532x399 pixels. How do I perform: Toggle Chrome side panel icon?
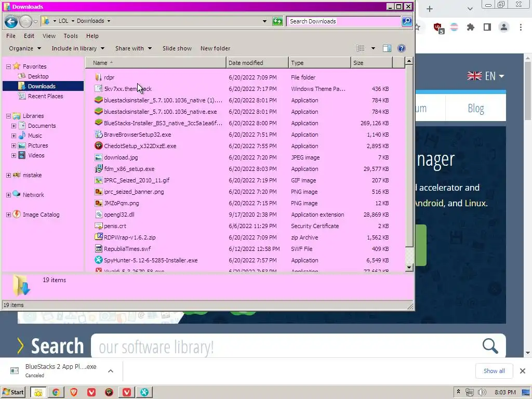tap(487, 27)
